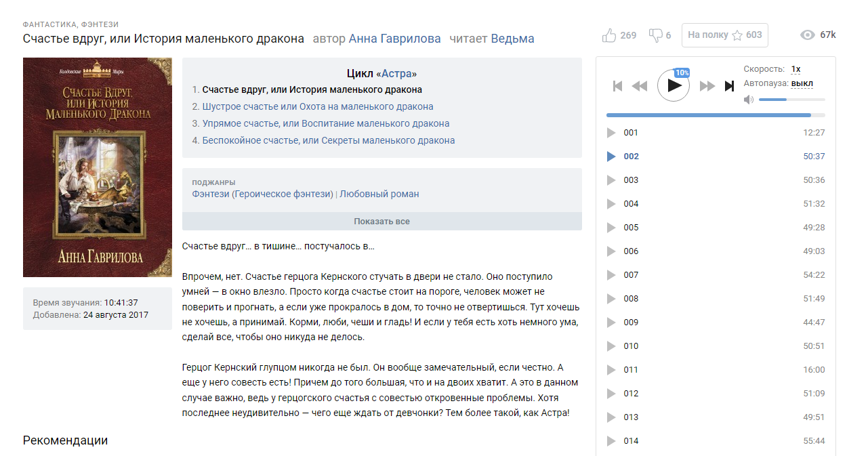Screen dimensions: 868x456
Task: Click the thumbs down dislike icon
Action: click(655, 35)
